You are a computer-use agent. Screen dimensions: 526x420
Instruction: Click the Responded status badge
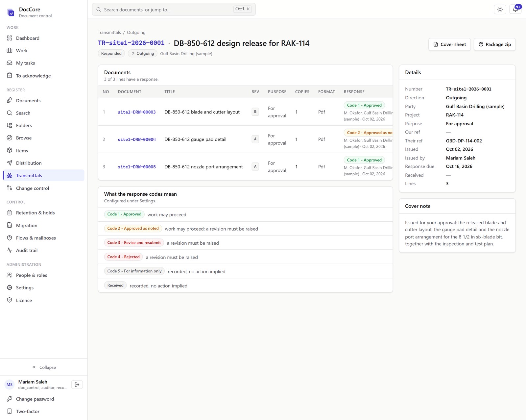111,54
